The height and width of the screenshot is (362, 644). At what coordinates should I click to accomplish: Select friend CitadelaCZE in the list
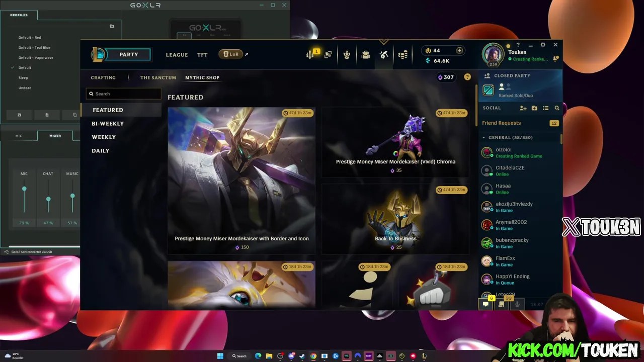[520, 170]
